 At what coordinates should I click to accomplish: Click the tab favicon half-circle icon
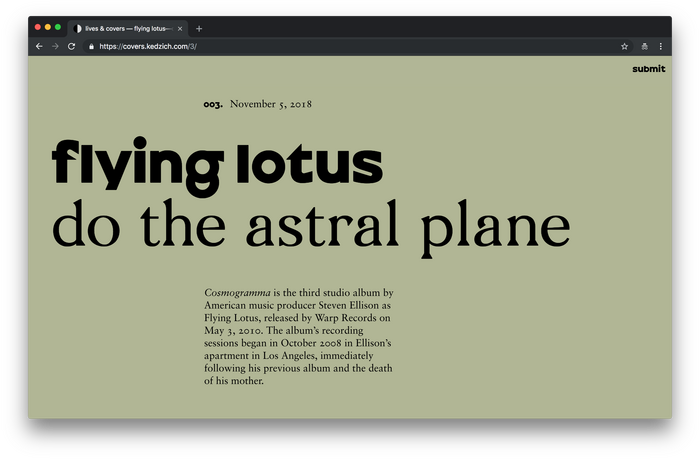[77, 29]
